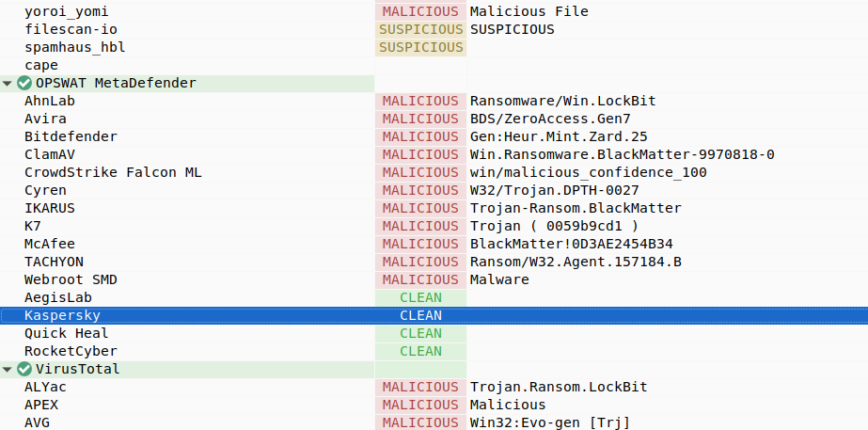This screenshot has width=868, height=430.
Task: Click the win/malicious_confidence_100 detection
Action: pyautogui.click(x=589, y=172)
